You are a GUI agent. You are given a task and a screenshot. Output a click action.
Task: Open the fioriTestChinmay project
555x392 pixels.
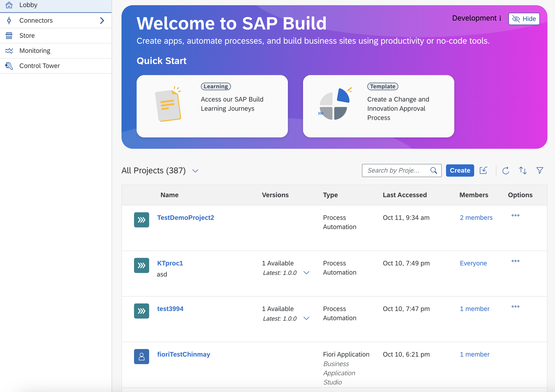[183, 354]
